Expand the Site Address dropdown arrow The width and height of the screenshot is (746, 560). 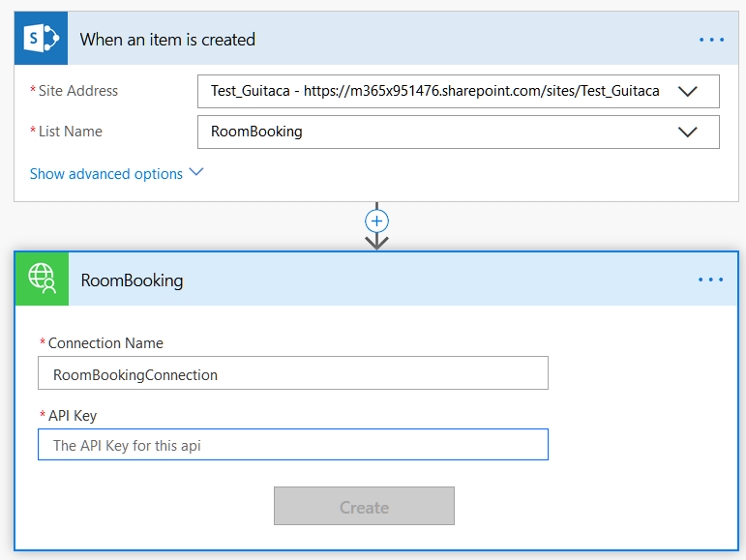point(688,91)
